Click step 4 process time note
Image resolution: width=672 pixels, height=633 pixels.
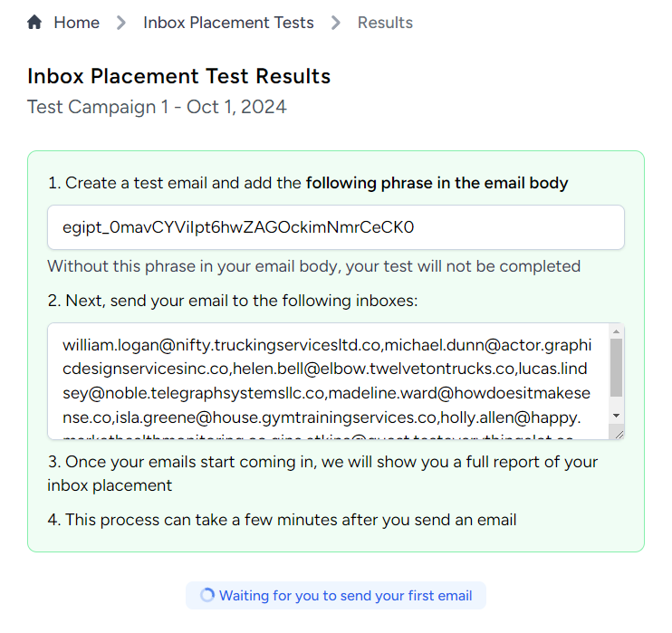pos(282,520)
